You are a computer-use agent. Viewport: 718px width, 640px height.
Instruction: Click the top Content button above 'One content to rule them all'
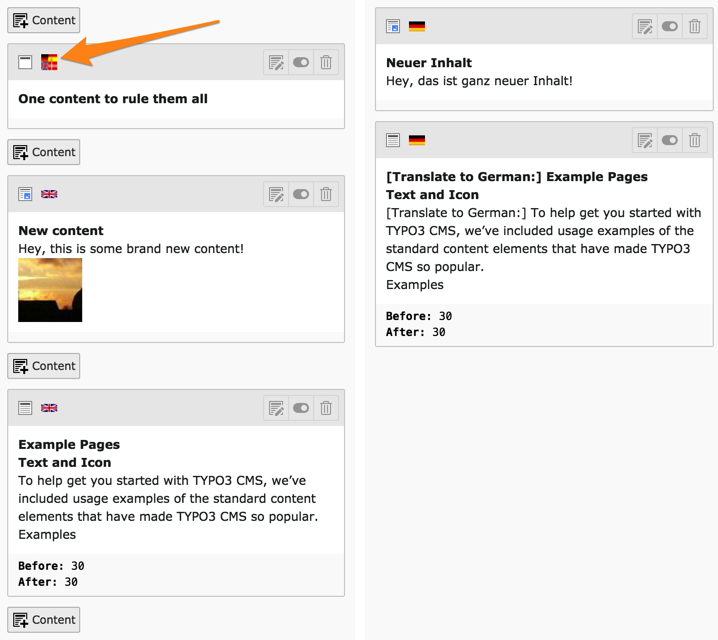(x=44, y=20)
